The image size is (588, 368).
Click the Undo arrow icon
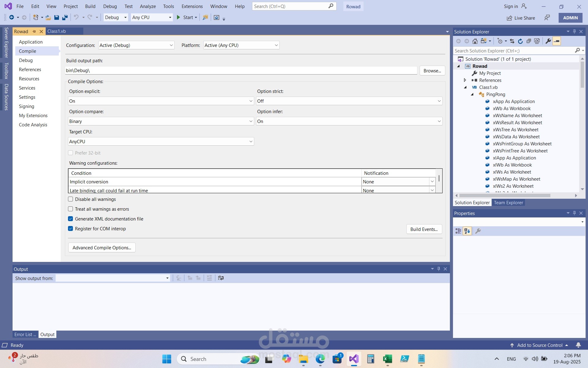(x=76, y=17)
